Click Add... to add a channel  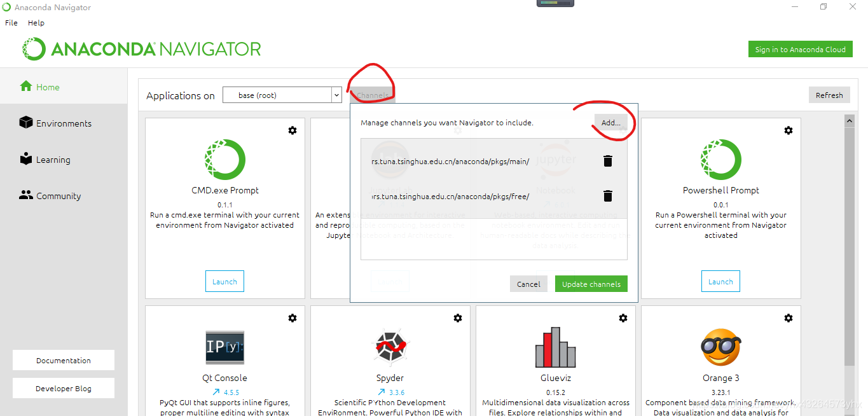pyautogui.click(x=610, y=122)
